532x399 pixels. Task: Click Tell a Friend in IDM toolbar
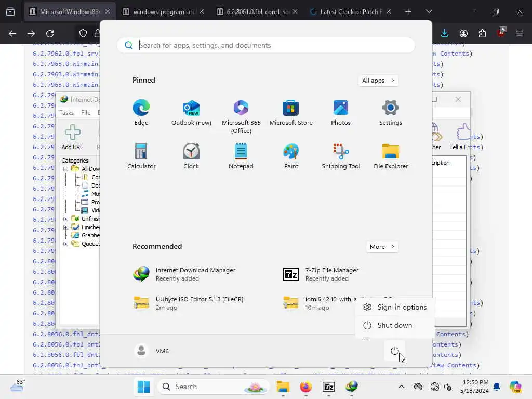tap(460, 137)
